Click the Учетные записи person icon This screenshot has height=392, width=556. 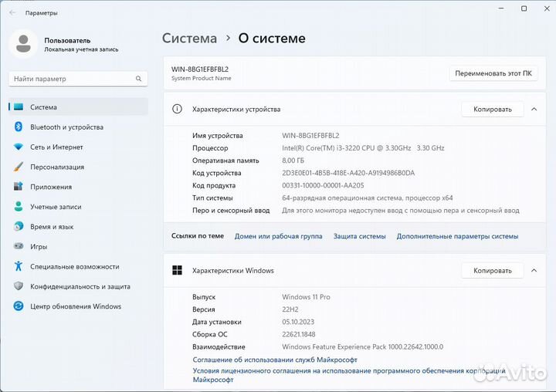(x=19, y=206)
